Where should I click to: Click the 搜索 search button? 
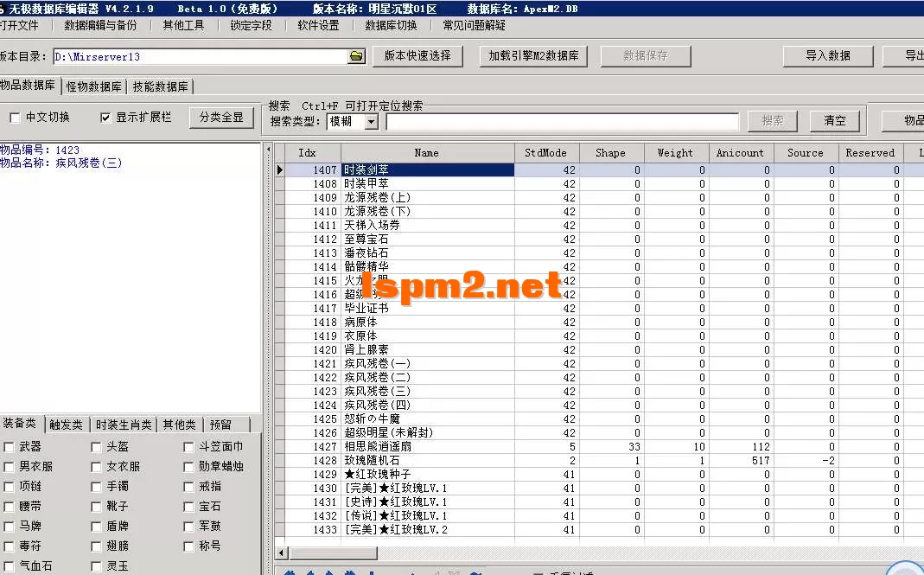771,121
